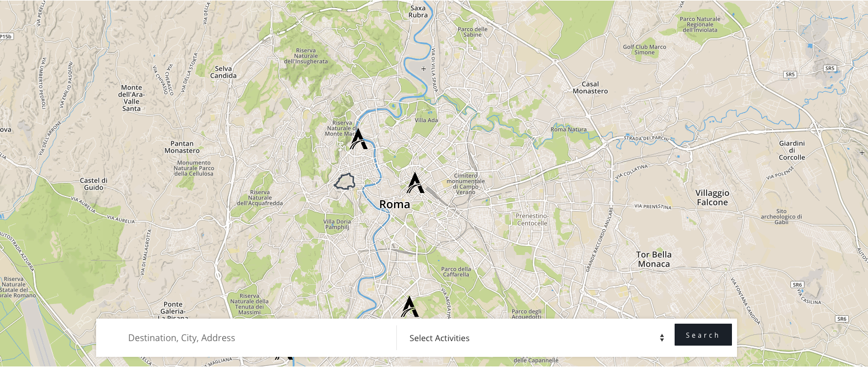The image size is (868, 367).
Task: Click the Monte dell'Ara-Valle Santa label
Action: pos(132,98)
